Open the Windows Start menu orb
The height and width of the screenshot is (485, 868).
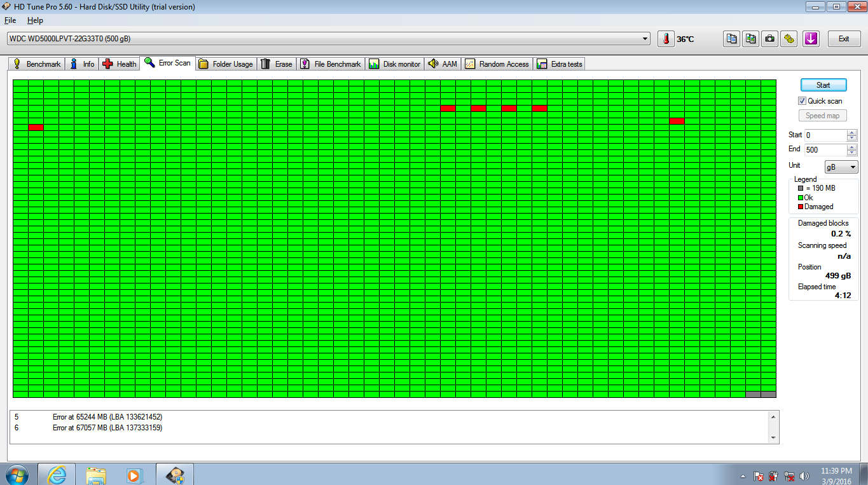[17, 475]
